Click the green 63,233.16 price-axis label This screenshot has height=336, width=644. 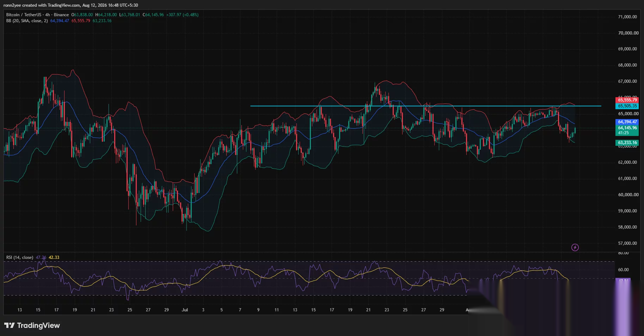627,143
